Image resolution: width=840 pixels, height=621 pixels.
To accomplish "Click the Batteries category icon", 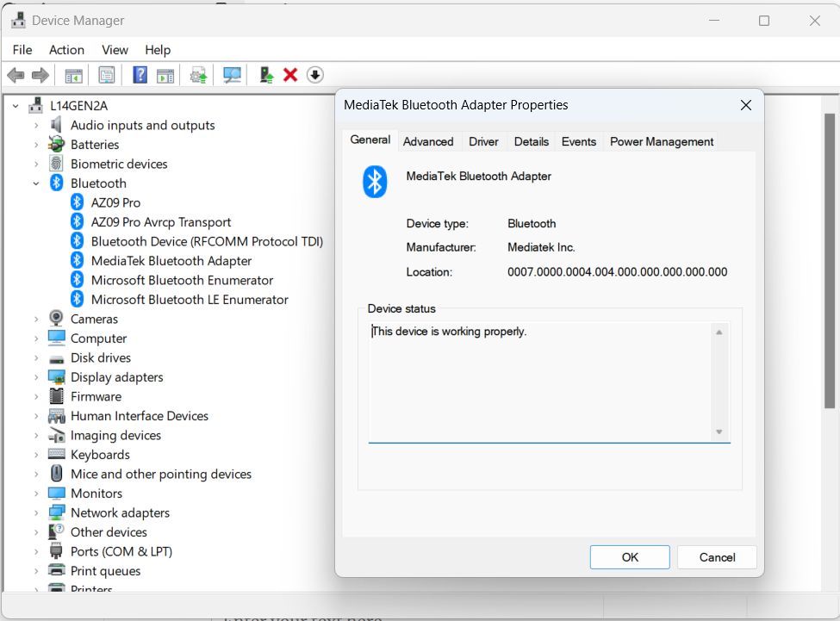I will (x=56, y=144).
